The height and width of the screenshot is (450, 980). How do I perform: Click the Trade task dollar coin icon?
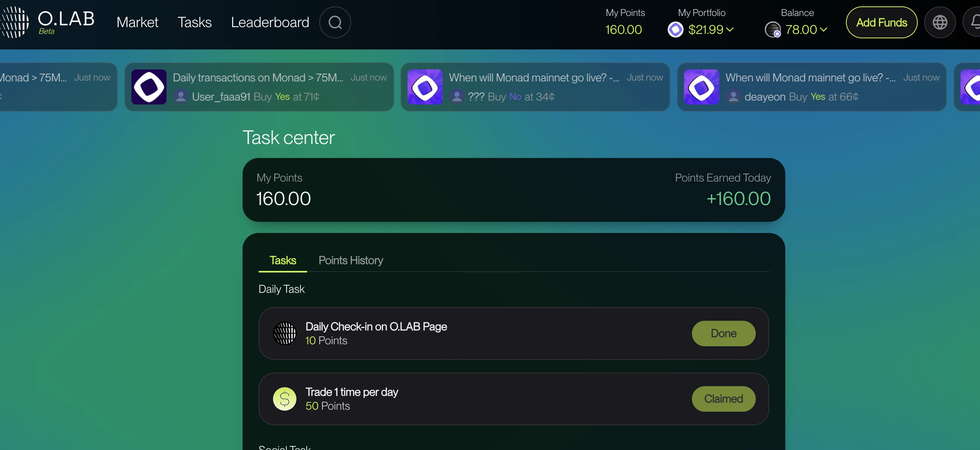285,398
